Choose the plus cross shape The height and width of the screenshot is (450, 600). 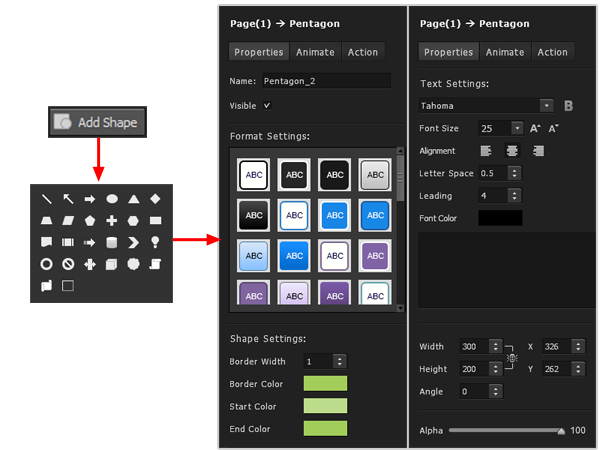tap(112, 220)
